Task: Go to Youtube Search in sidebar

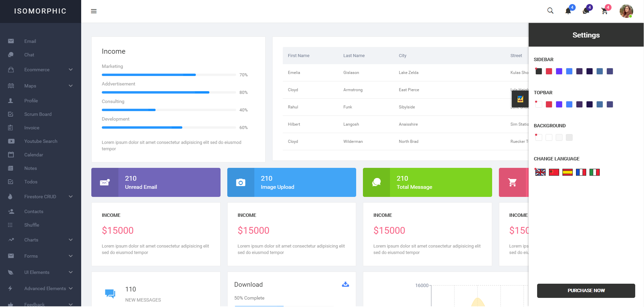Action: pos(41,141)
